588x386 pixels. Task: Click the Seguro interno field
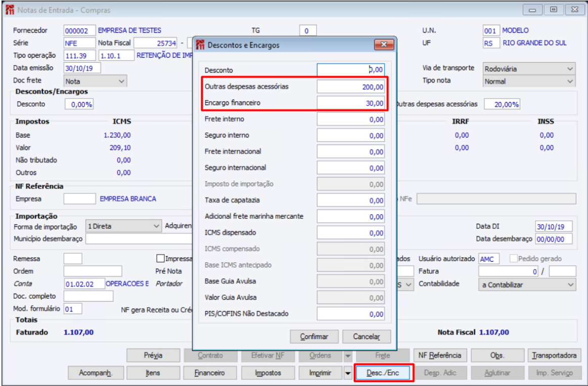(x=350, y=135)
